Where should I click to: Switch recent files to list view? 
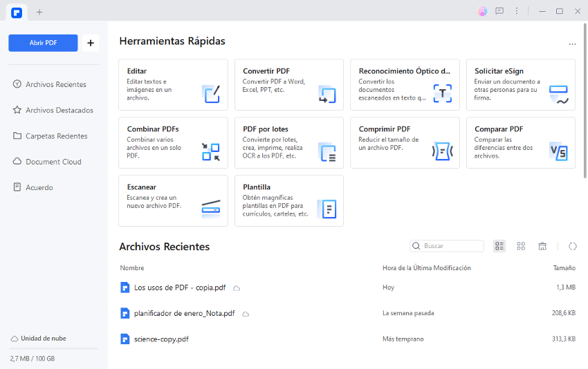pos(499,246)
